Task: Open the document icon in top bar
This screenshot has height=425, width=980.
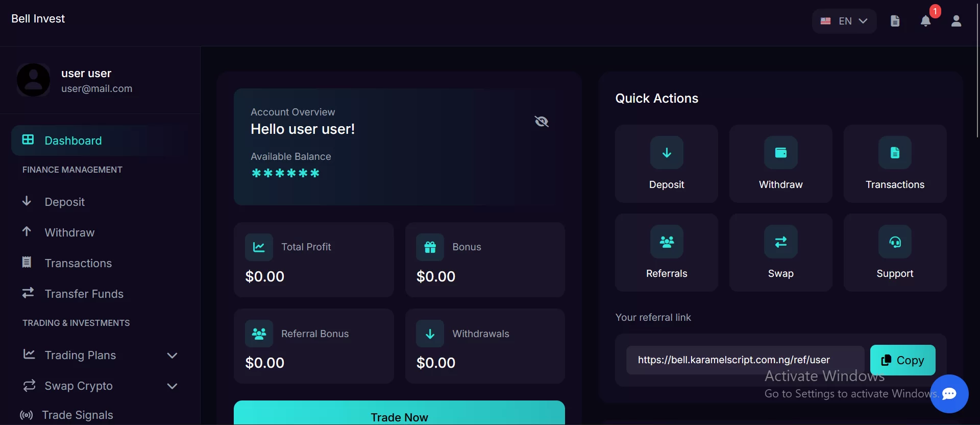Action: coord(895,21)
